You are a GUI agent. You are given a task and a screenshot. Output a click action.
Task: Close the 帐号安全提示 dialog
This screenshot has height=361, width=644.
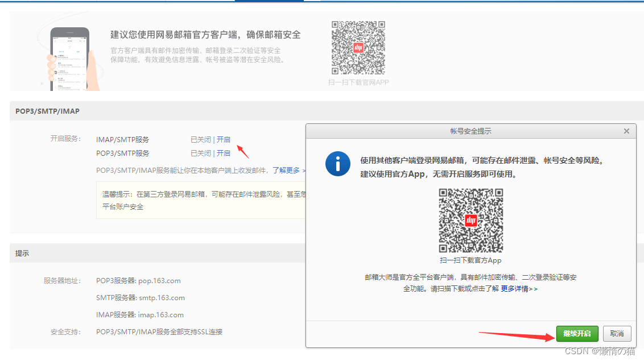626,131
